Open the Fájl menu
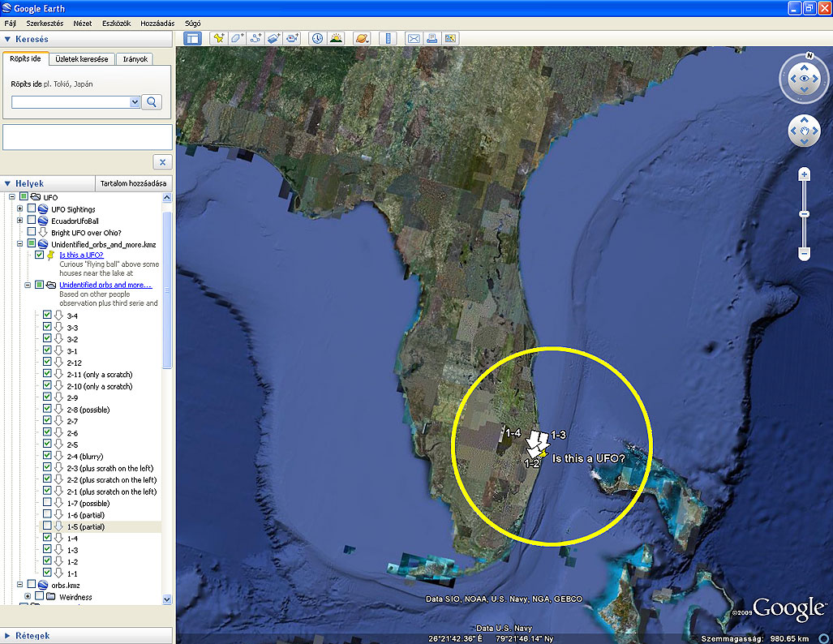Viewport: 833px width, 644px height. tap(10, 24)
